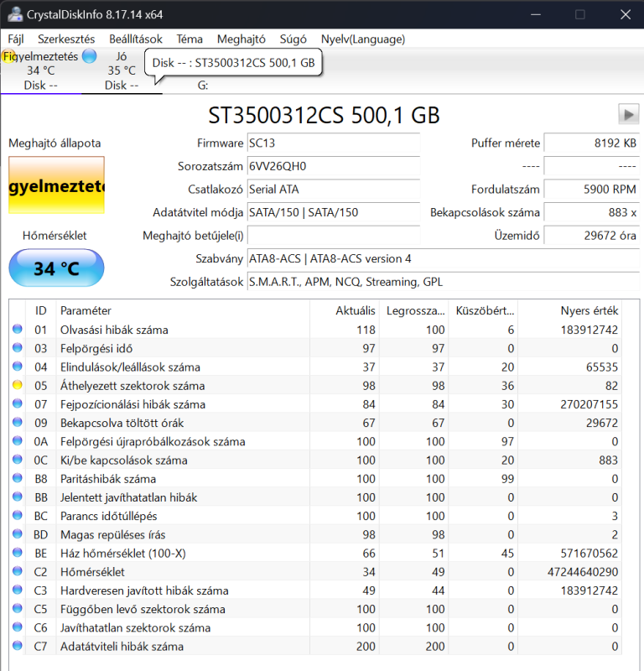Click status dot for Adatátviteli hibák száma
644x671 pixels.
pyautogui.click(x=17, y=646)
